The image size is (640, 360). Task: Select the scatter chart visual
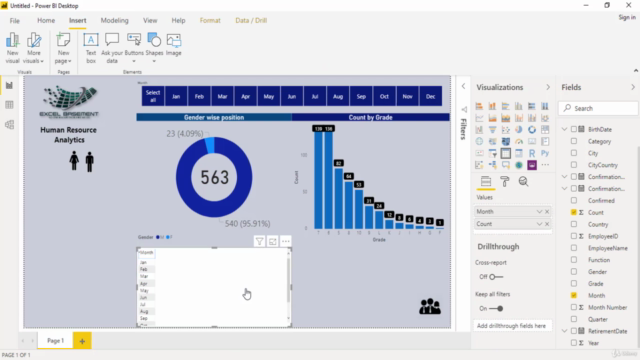point(505,130)
